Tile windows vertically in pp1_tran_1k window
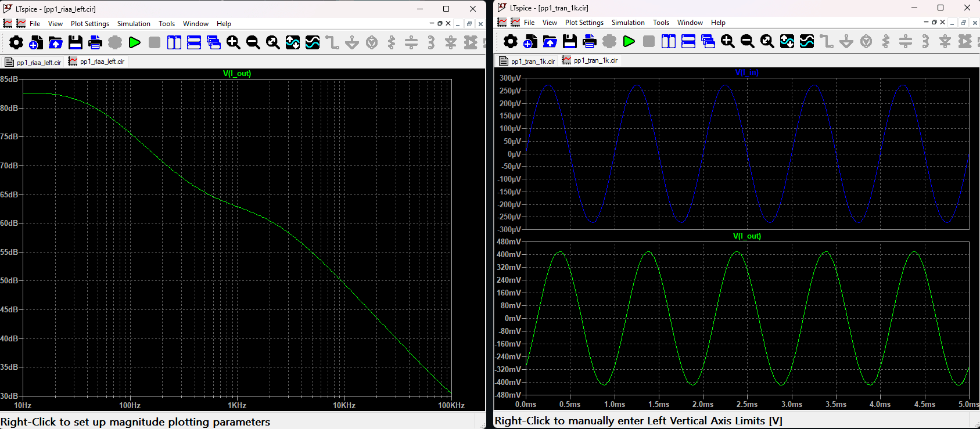This screenshot has width=980, height=429. point(669,41)
